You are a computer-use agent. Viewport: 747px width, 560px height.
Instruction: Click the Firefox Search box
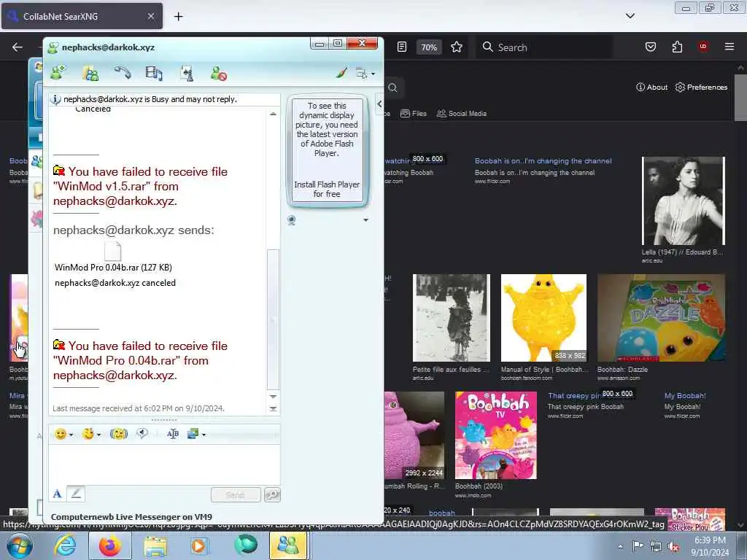(543, 47)
